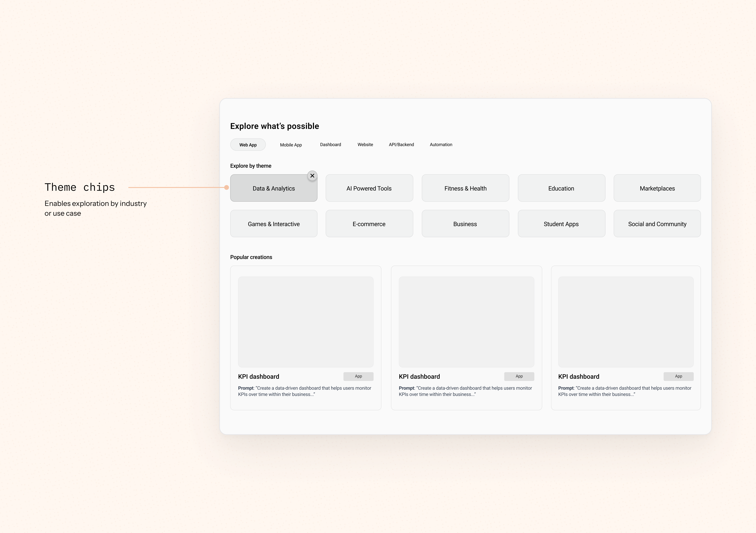
Task: Switch to the Mobile App tab
Action: (291, 145)
